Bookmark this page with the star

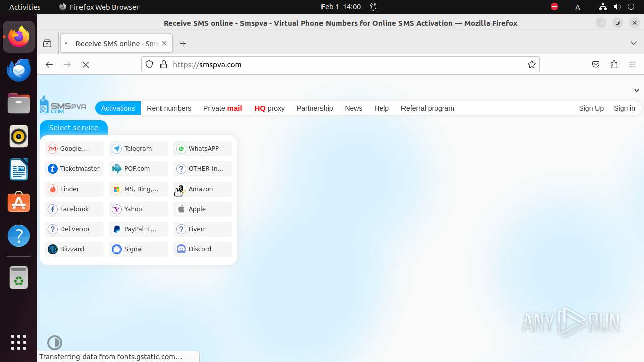click(531, 64)
